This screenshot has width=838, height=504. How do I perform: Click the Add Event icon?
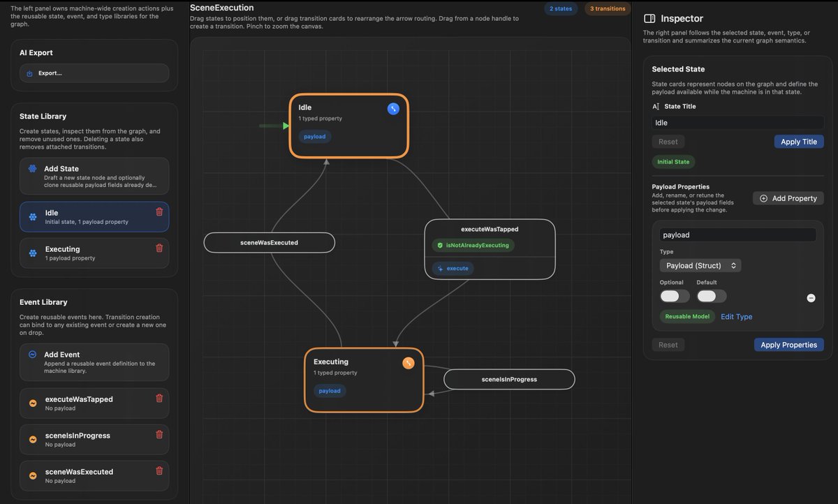coord(32,355)
